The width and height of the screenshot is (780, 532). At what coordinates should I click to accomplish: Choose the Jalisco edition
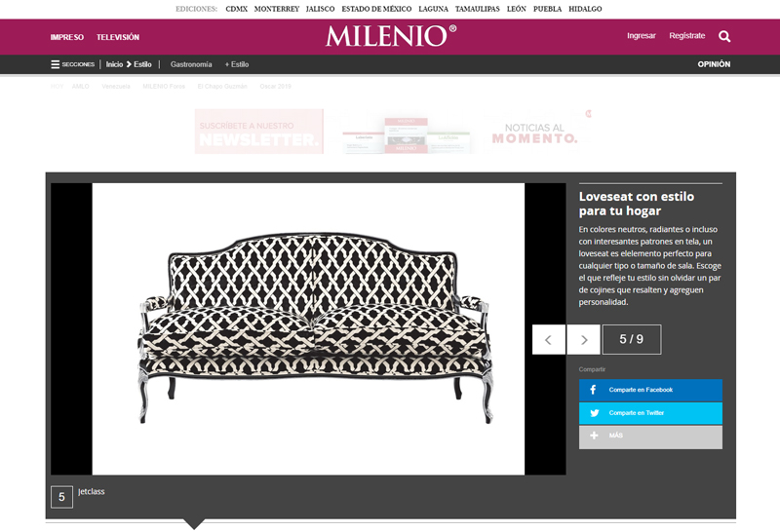tap(321, 9)
